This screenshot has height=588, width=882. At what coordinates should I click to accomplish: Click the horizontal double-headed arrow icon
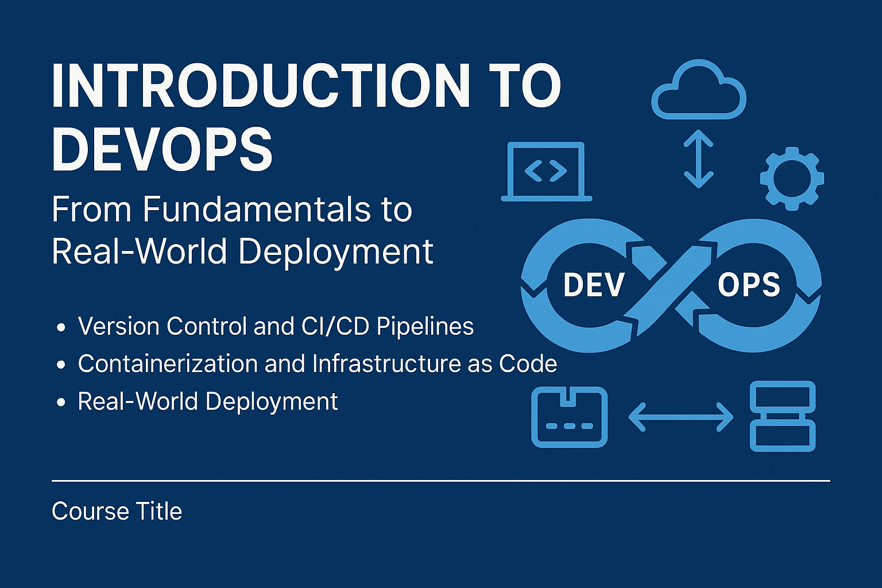[681, 416]
